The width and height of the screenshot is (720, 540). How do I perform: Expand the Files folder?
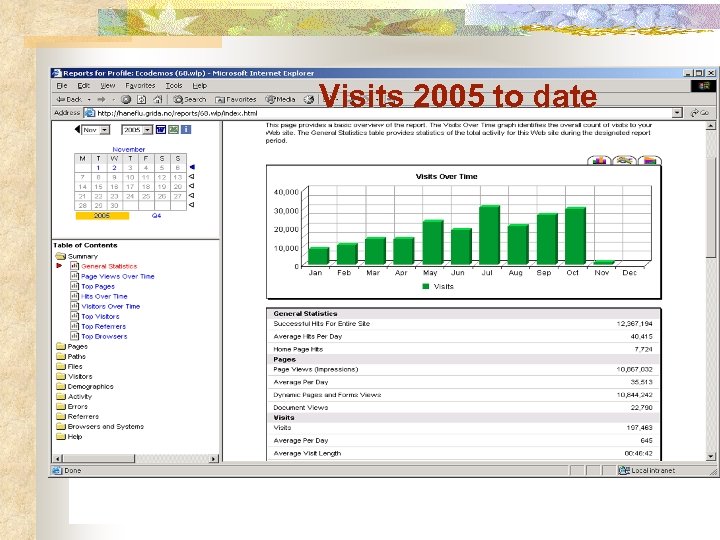pos(61,366)
